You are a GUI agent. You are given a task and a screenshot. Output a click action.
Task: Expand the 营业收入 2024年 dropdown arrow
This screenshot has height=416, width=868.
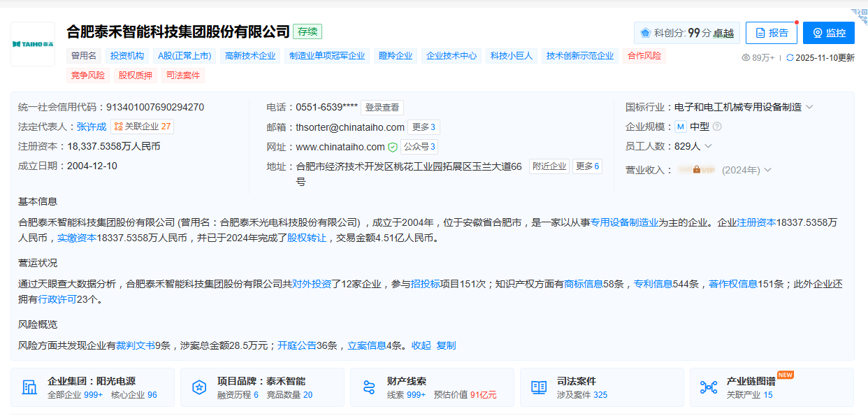[x=768, y=170]
